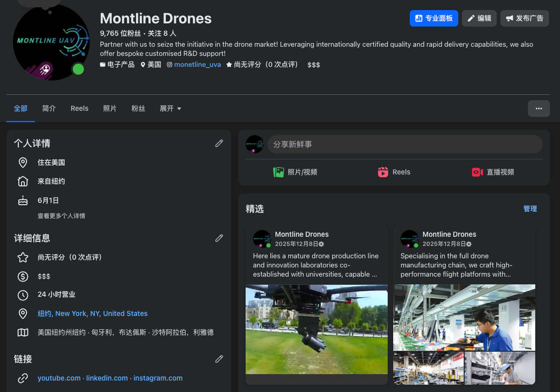Click the rocket badge on profile picture
The image size is (560, 392).
tap(45, 70)
